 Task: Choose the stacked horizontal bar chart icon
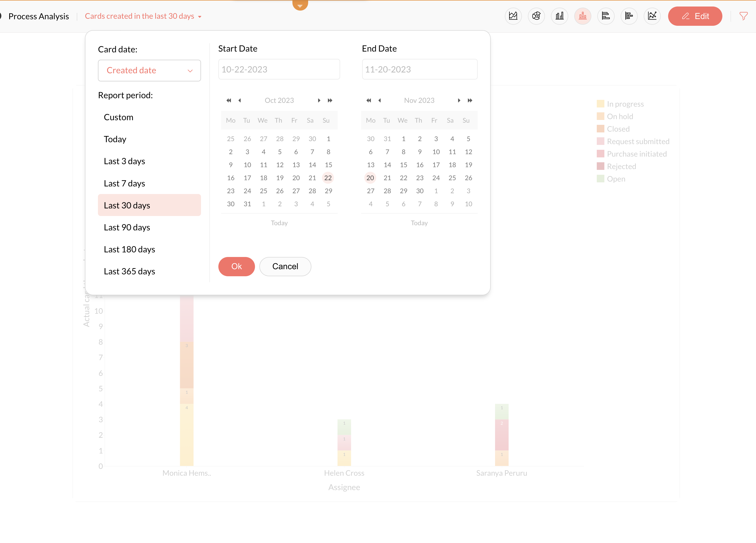click(629, 16)
